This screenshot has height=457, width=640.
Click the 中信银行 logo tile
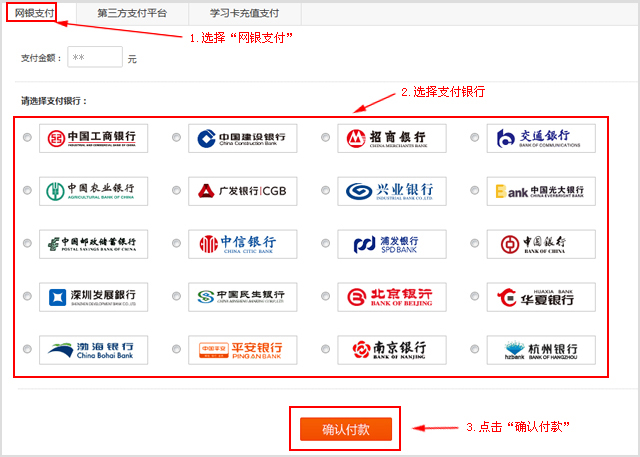(242, 244)
